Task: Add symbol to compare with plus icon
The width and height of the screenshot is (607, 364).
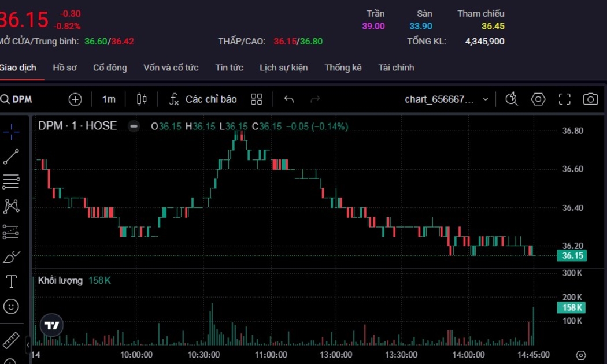Action: (75, 99)
